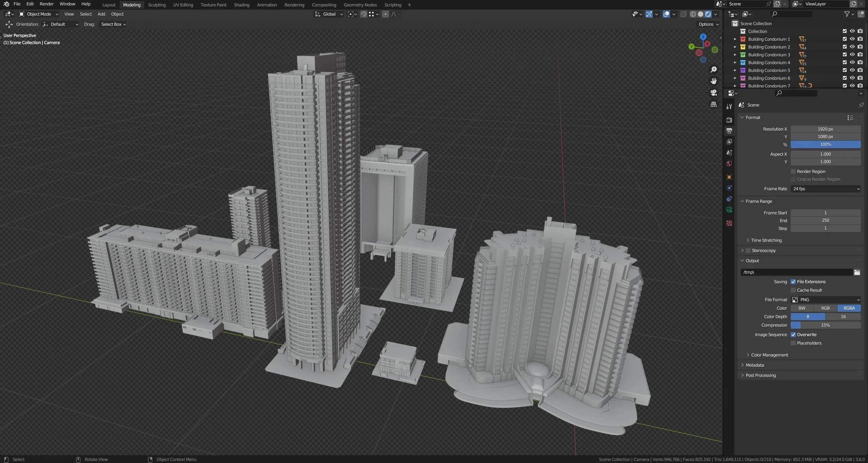Exclude Building Condonium 1 from view layer
The image size is (868, 463).
[845, 39]
